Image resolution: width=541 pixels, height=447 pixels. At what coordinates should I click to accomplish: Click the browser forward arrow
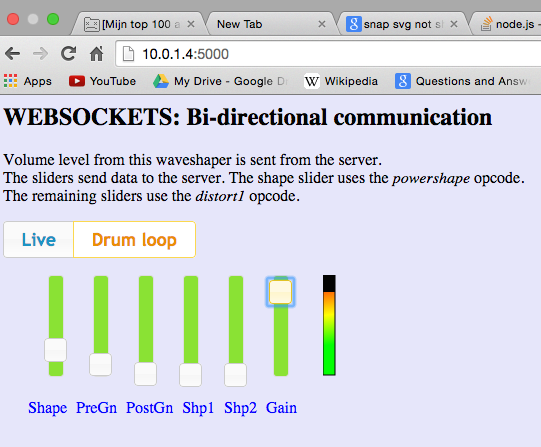(x=40, y=53)
